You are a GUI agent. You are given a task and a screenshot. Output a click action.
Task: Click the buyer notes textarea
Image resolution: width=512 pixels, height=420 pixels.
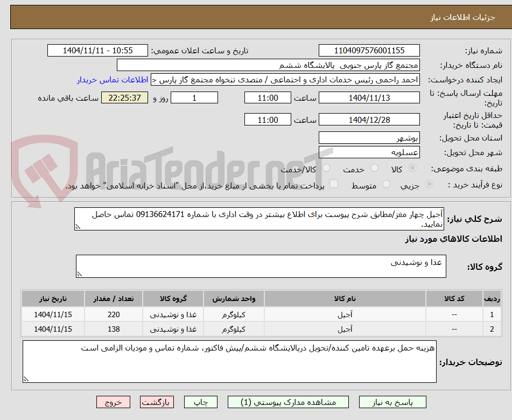[229, 361]
